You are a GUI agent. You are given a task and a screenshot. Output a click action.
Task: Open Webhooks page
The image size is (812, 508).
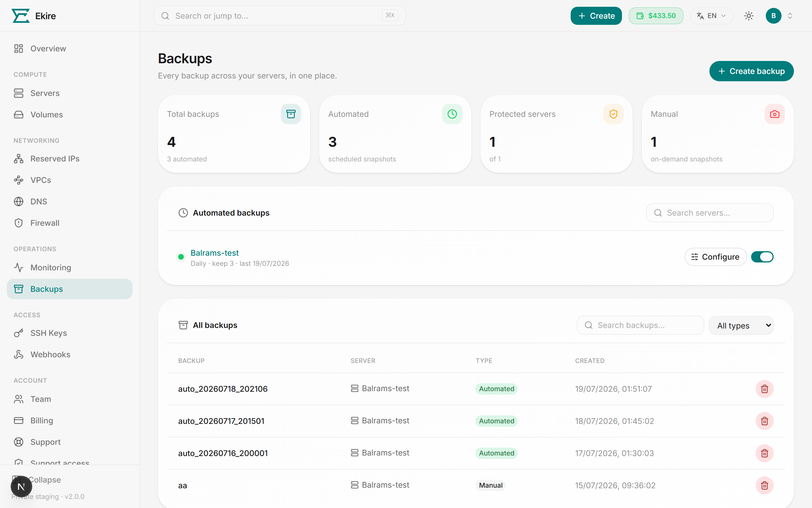[x=69, y=354]
